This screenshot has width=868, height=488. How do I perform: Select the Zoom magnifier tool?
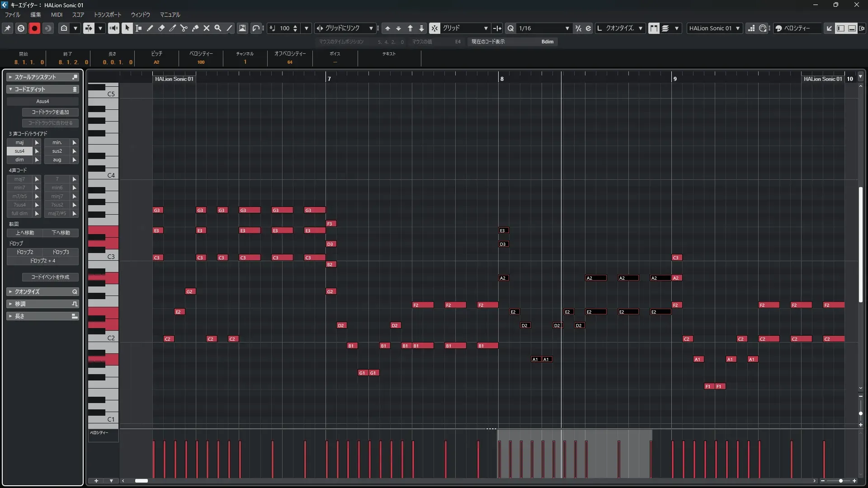coord(218,28)
